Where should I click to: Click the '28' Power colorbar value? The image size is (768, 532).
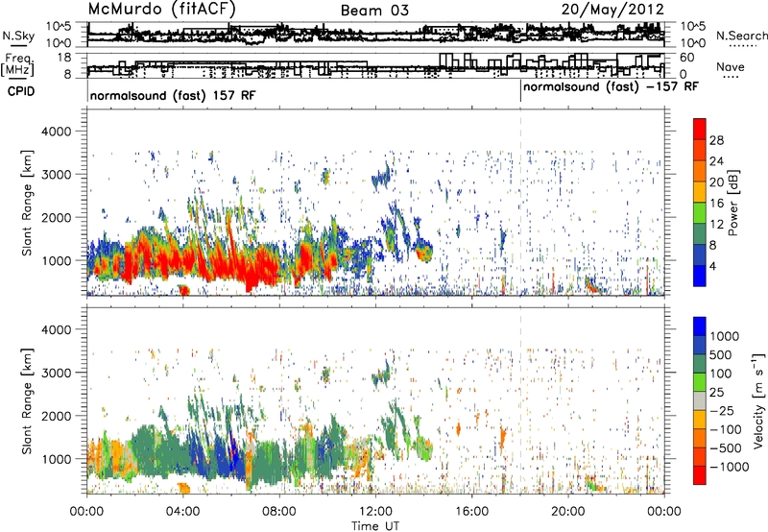(x=716, y=140)
